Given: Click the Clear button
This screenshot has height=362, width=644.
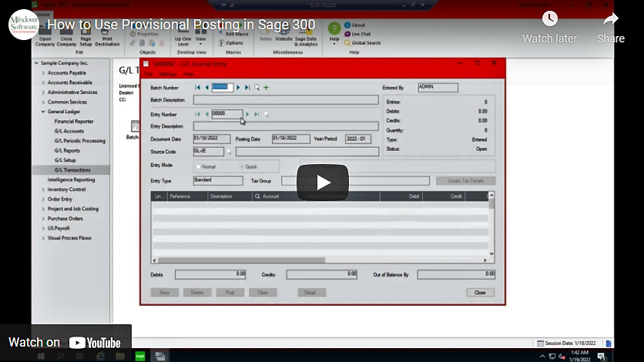Looking at the screenshot, I should tap(263, 293).
